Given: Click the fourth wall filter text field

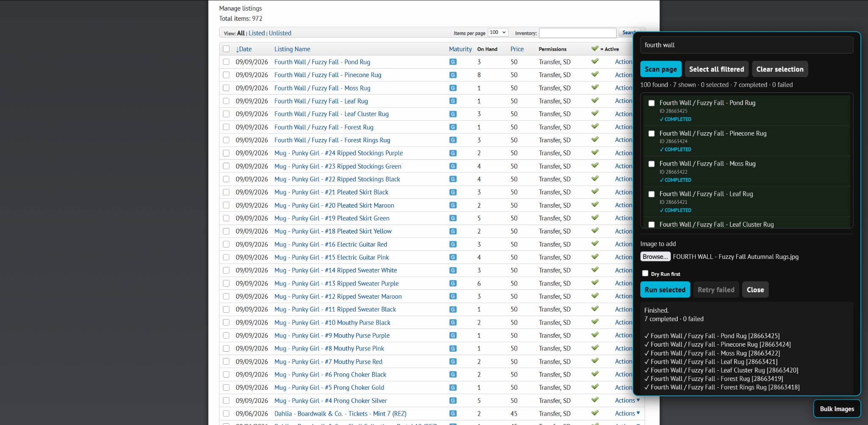Looking at the screenshot, I should point(746,45).
